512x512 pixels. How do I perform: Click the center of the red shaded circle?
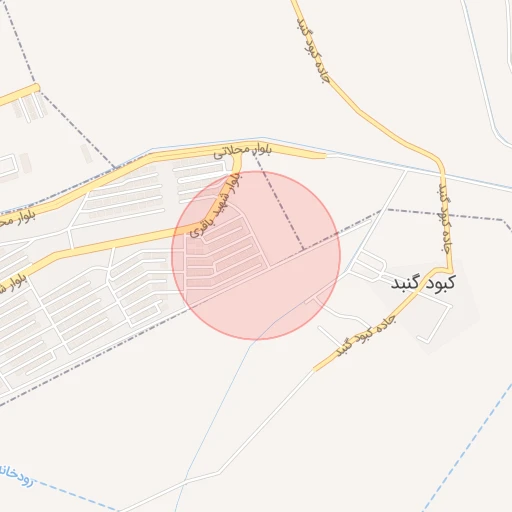click(256, 256)
